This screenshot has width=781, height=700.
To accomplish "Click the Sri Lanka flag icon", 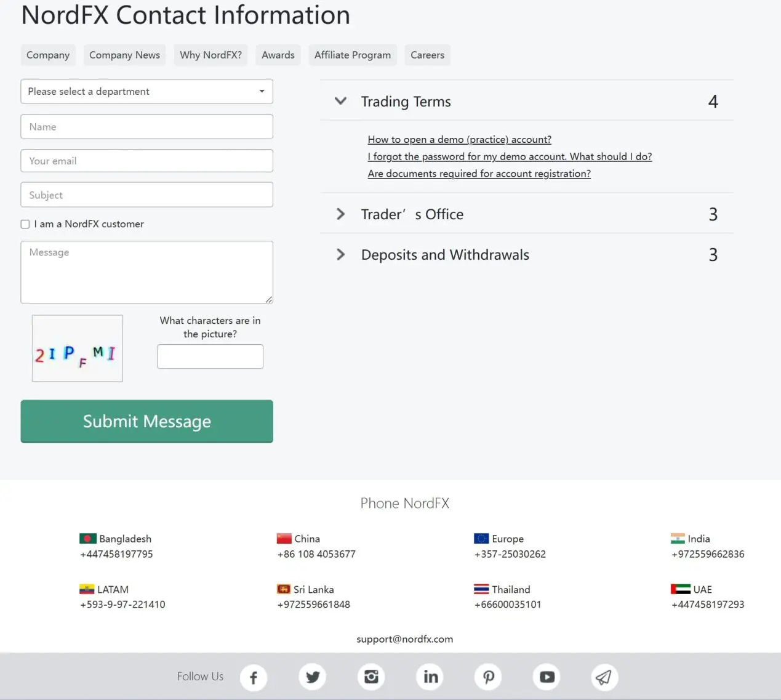I will click(284, 589).
